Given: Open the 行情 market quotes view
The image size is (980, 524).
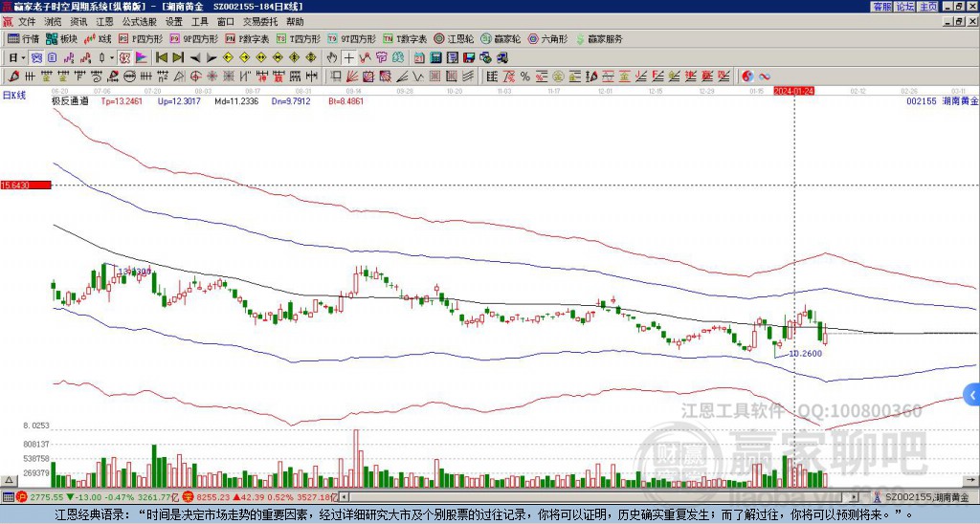Looking at the screenshot, I should (23, 39).
